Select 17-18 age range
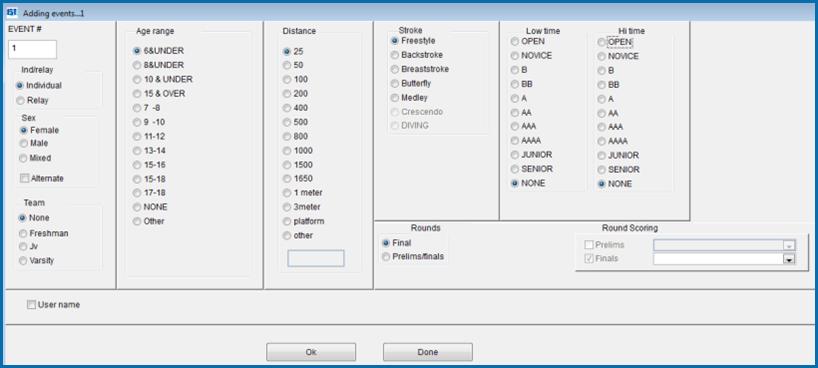Screen dimensions: 818x368 [x=149, y=193]
